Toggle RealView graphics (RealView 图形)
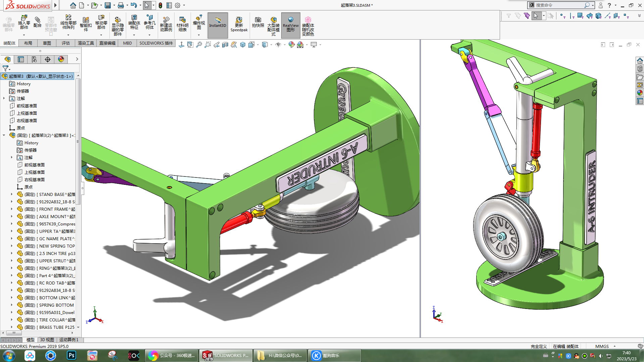 coord(291,25)
